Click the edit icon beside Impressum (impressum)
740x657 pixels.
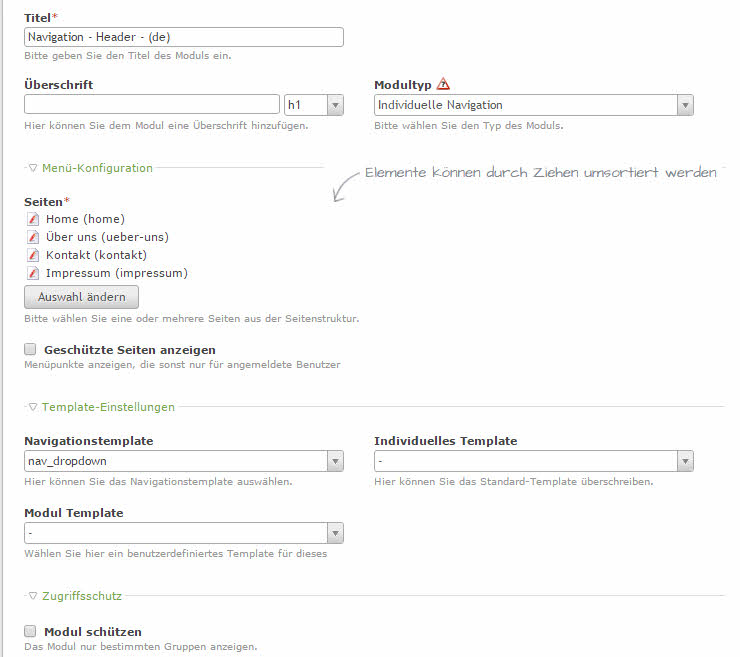tap(31, 273)
